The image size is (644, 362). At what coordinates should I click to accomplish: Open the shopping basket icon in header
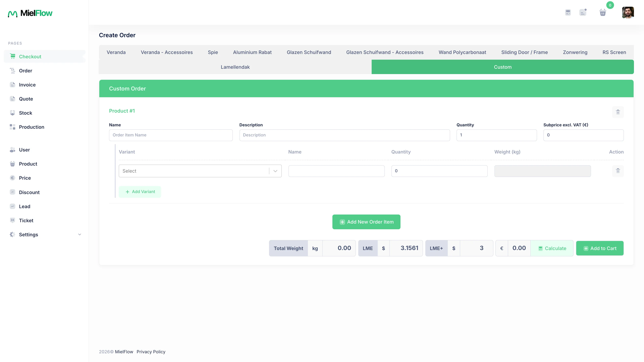tap(603, 13)
